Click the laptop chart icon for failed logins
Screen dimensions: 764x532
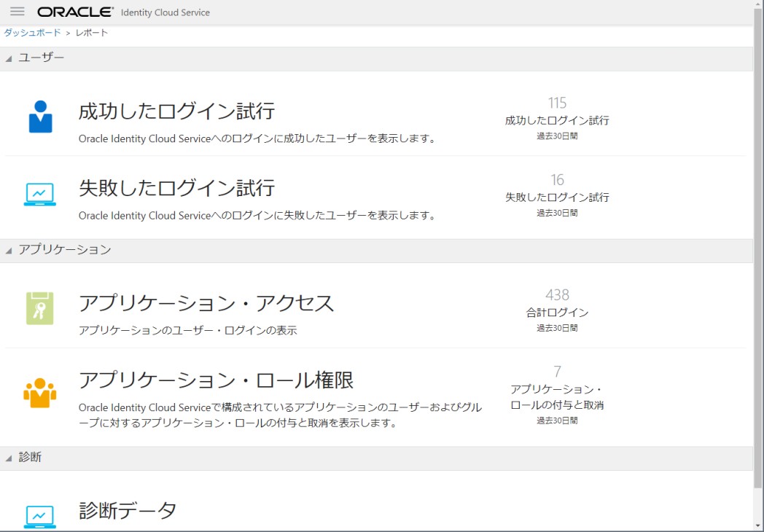(40, 195)
